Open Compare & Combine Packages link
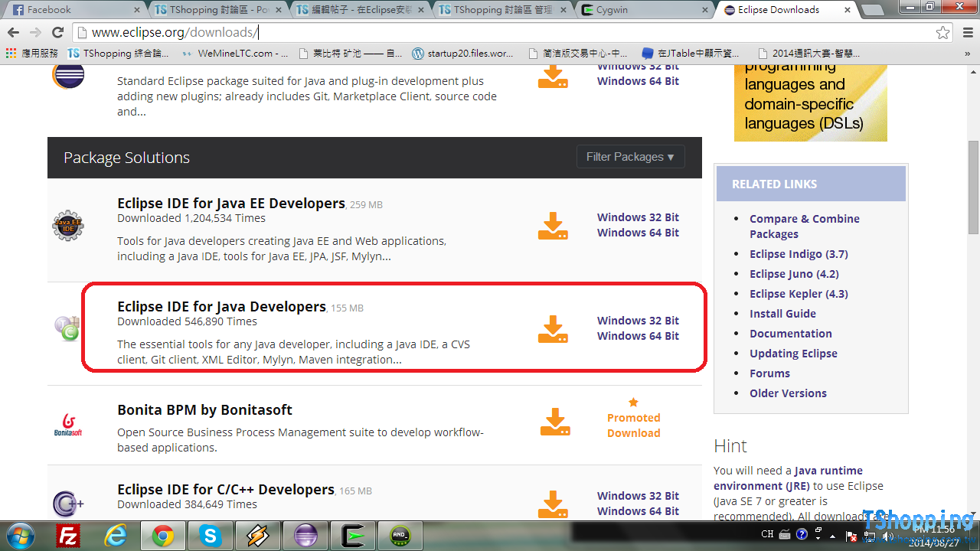This screenshot has width=980, height=551. (804, 227)
